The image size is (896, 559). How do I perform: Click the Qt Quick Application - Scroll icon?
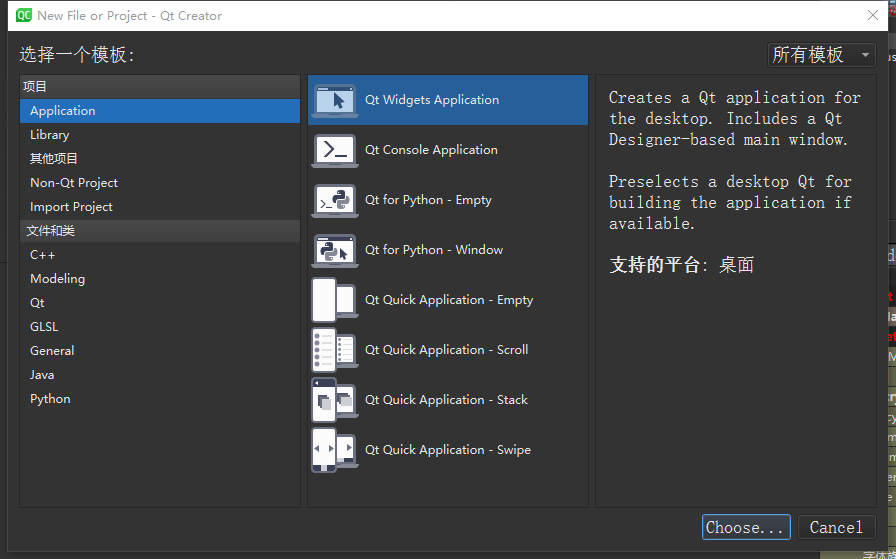click(x=335, y=350)
